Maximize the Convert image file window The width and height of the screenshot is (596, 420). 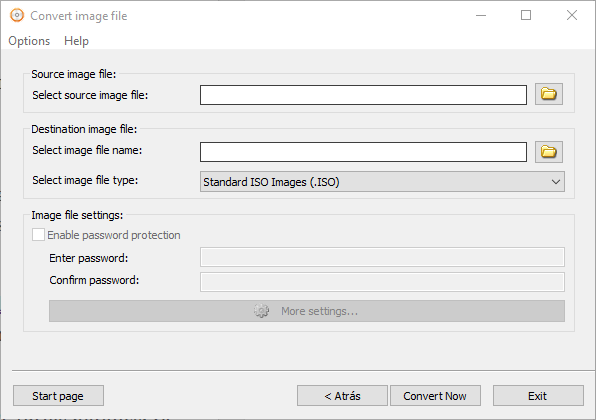point(526,16)
